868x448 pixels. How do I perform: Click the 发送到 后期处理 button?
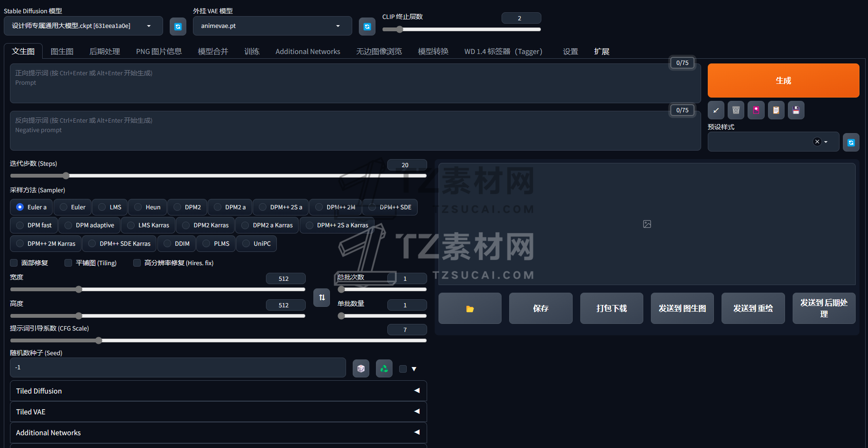point(824,308)
